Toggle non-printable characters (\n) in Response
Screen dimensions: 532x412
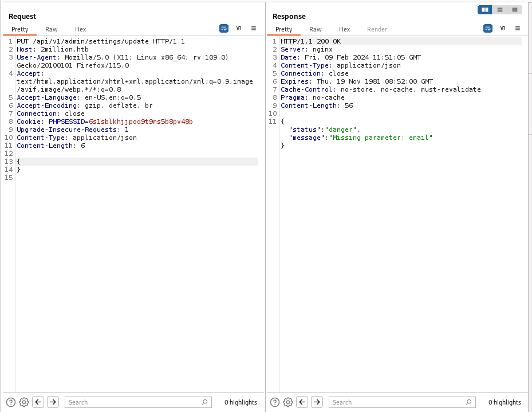[503, 28]
